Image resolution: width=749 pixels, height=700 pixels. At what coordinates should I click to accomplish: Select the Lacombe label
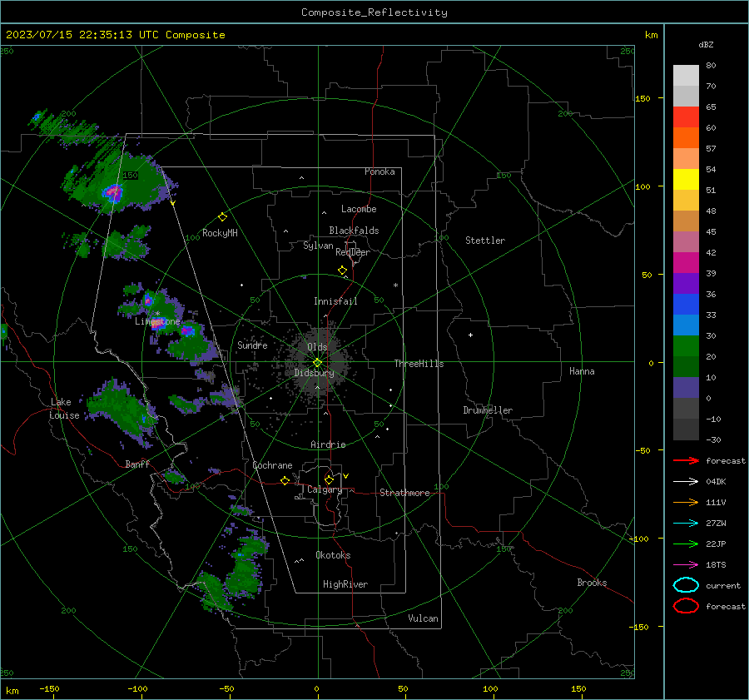[359, 209]
